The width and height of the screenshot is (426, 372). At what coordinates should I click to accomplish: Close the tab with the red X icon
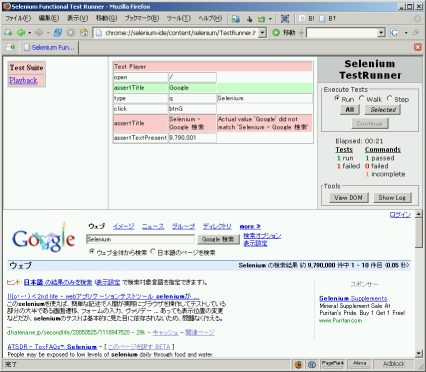click(x=418, y=47)
